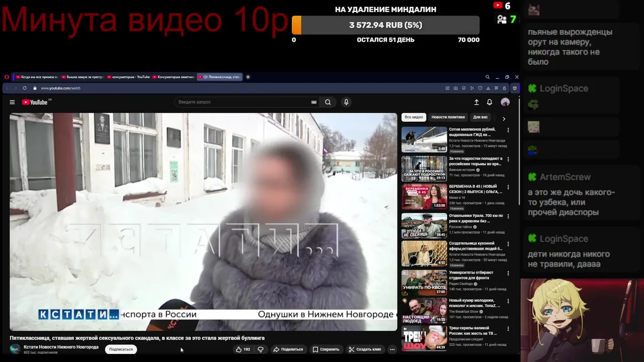Start voice search with the microphone icon

[x=346, y=102]
